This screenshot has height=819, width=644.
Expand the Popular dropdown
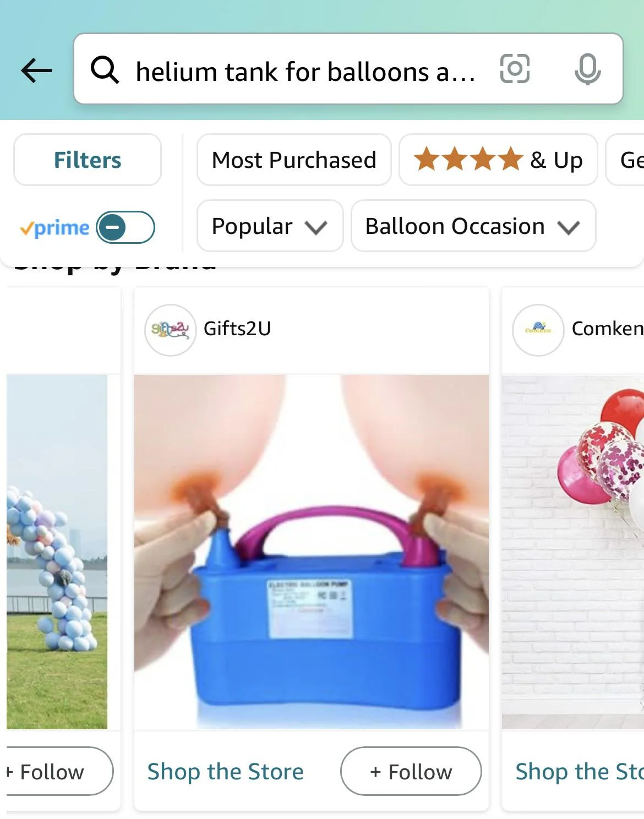point(270,226)
